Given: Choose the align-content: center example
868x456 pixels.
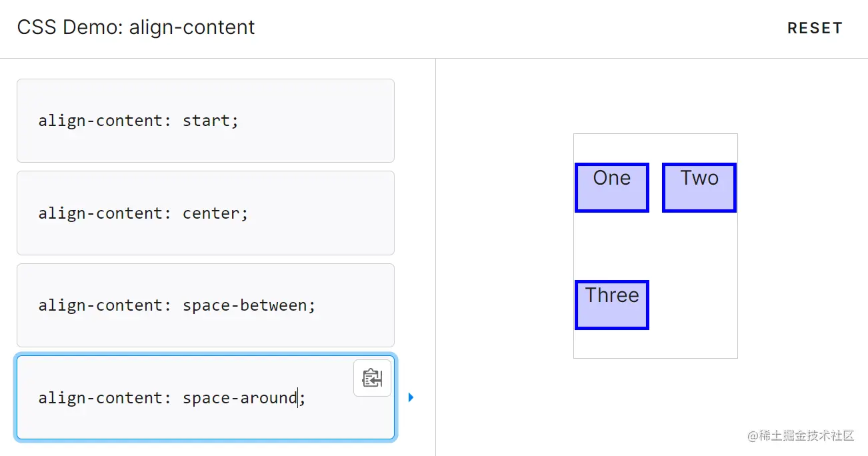Looking at the screenshot, I should (205, 213).
